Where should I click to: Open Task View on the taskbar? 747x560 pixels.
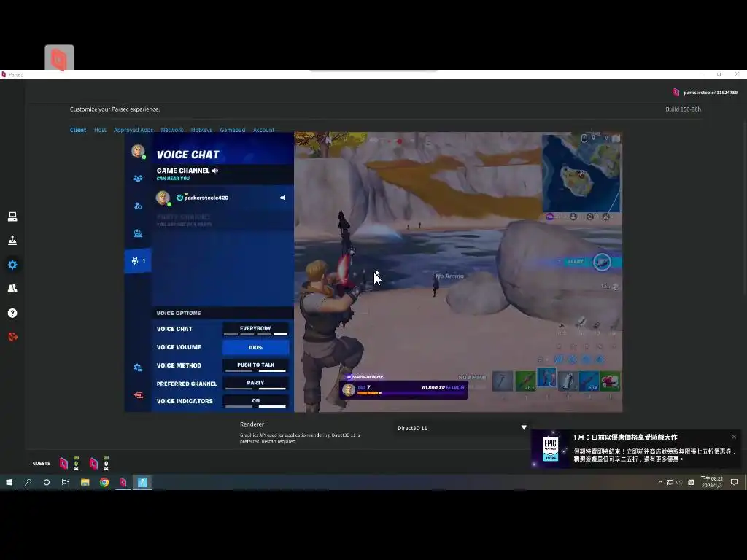click(65, 483)
